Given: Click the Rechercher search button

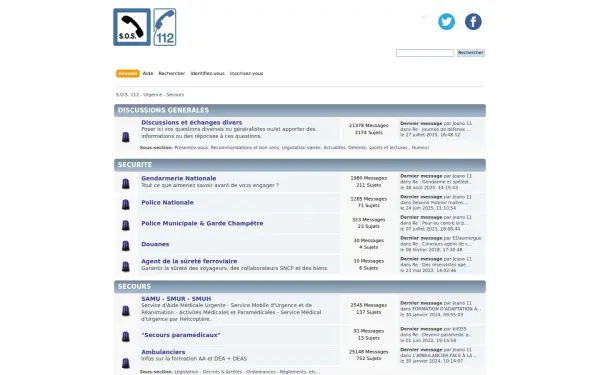Looking at the screenshot, I should 471,53.
